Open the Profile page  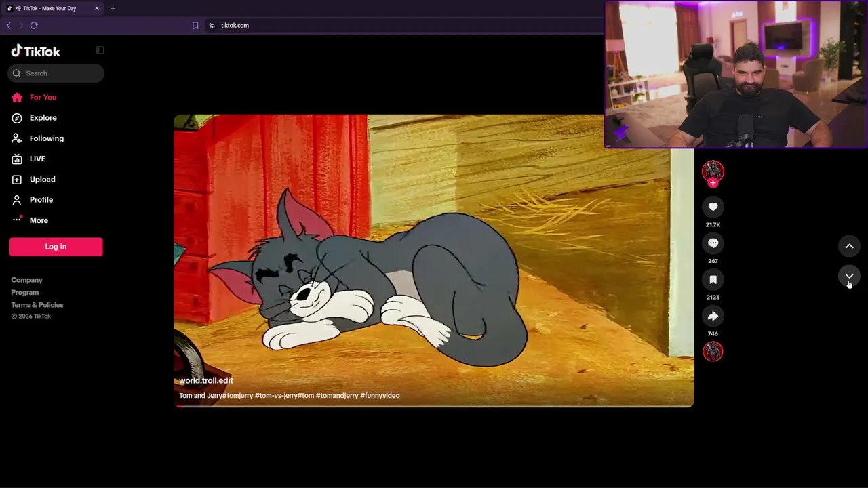[x=41, y=200]
